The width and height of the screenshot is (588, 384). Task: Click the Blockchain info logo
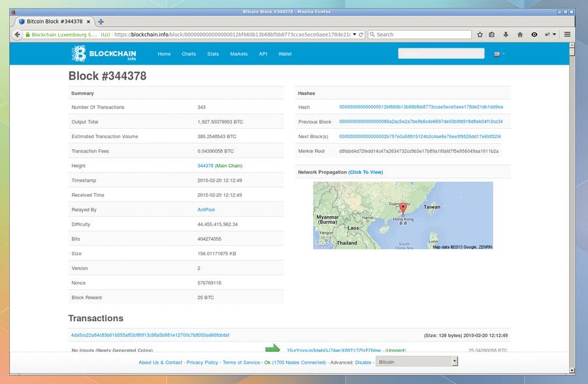click(x=104, y=53)
